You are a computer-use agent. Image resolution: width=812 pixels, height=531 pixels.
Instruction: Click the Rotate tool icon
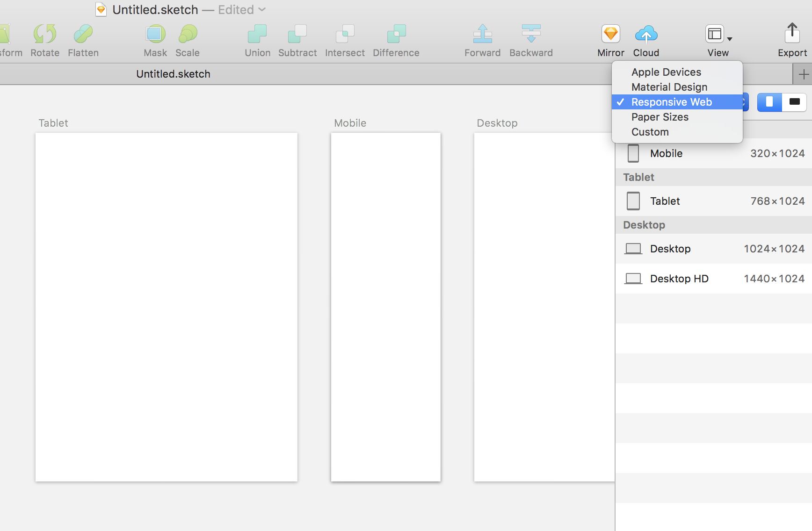pos(45,35)
